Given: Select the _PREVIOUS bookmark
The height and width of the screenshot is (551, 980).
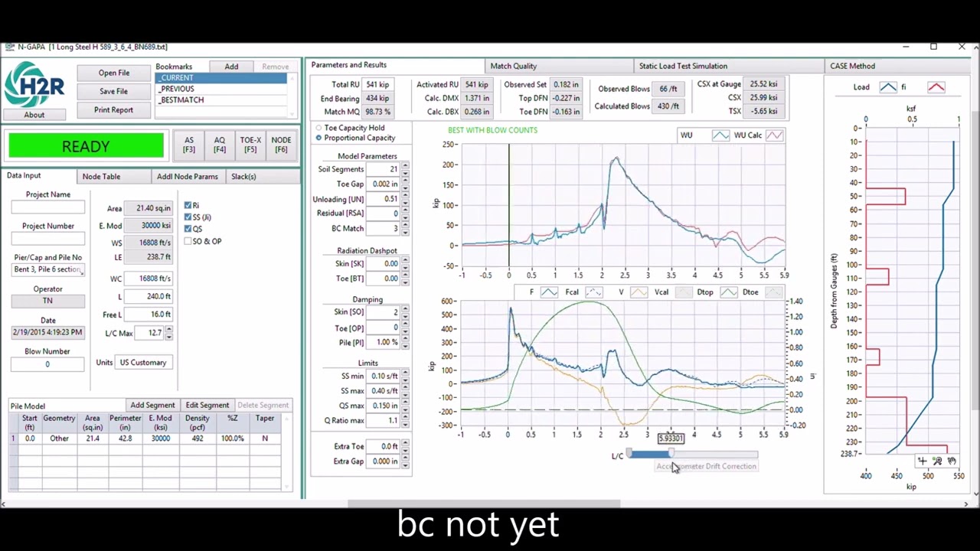Looking at the screenshot, I should click(x=221, y=89).
